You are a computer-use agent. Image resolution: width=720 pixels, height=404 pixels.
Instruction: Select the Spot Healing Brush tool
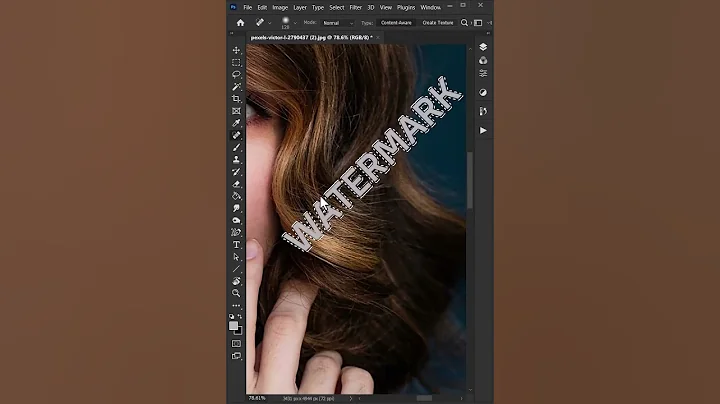point(236,135)
